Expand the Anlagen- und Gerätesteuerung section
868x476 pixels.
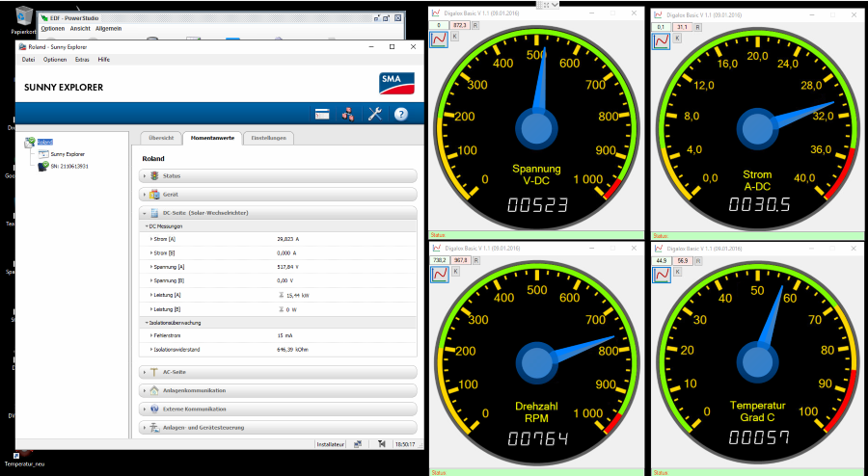[145, 428]
